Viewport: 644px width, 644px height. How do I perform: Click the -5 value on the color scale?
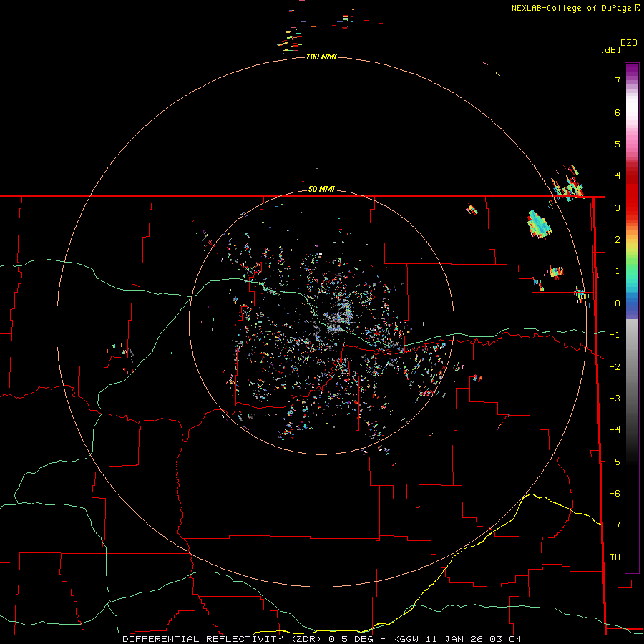(x=615, y=462)
